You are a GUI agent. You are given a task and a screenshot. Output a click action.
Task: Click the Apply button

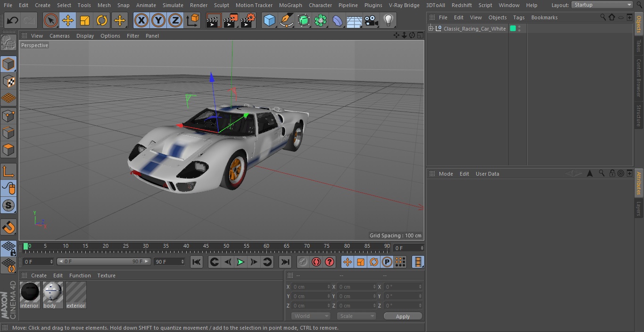tap(403, 316)
